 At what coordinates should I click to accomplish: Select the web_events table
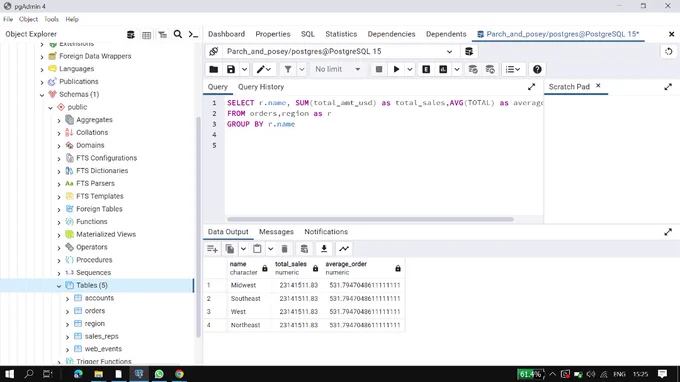[103, 349]
